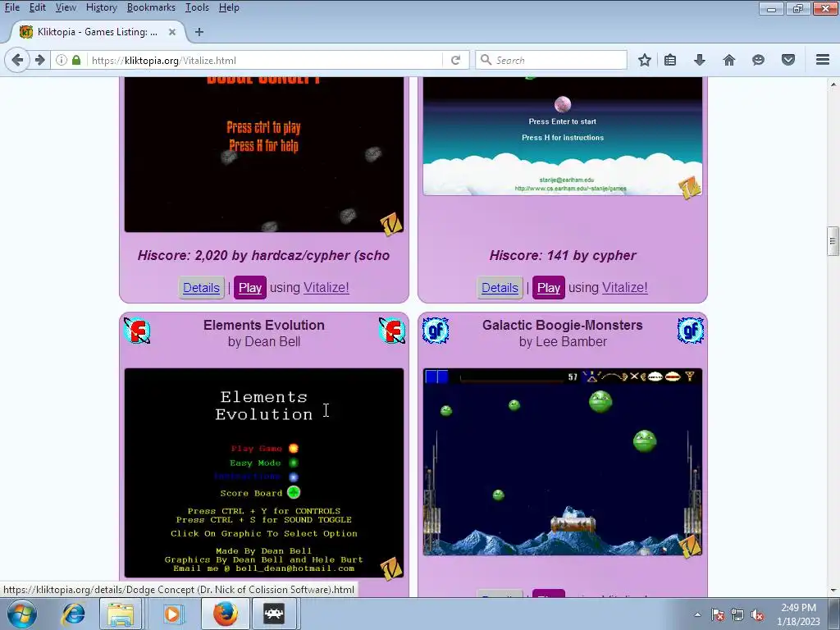Open the downloads arrow icon
Image resolution: width=840 pixels, height=630 pixels.
(700, 60)
